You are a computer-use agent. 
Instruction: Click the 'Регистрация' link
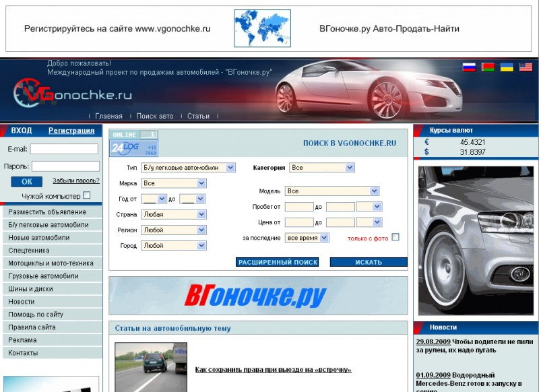pyautogui.click(x=71, y=131)
